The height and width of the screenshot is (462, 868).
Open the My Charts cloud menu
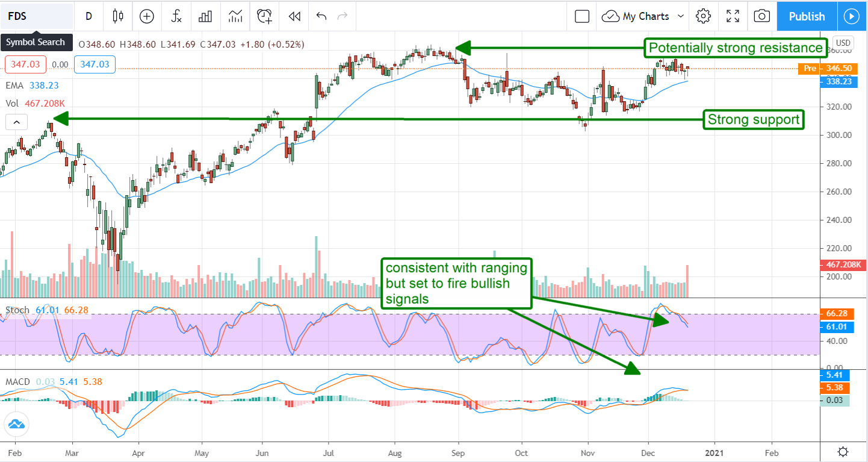click(x=637, y=16)
